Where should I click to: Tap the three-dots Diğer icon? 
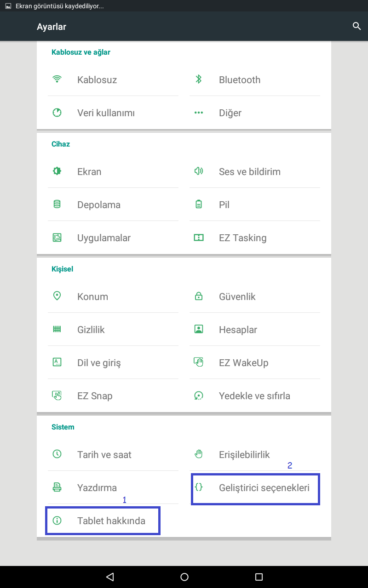click(x=199, y=113)
